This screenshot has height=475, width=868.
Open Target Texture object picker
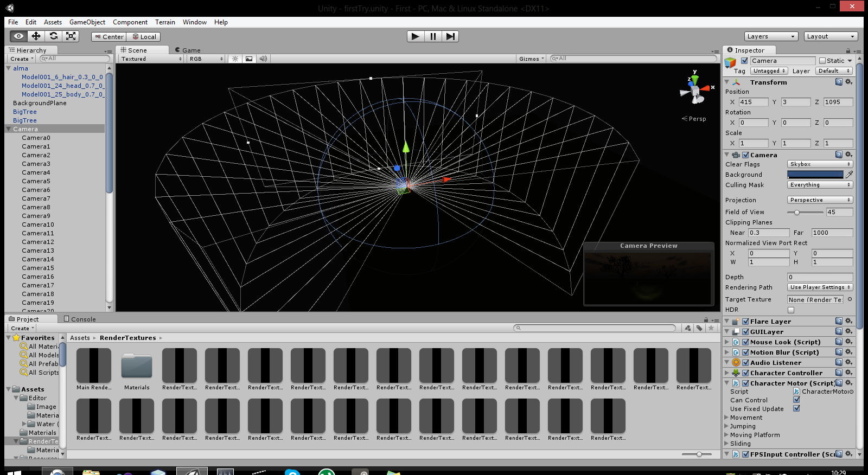(x=850, y=299)
